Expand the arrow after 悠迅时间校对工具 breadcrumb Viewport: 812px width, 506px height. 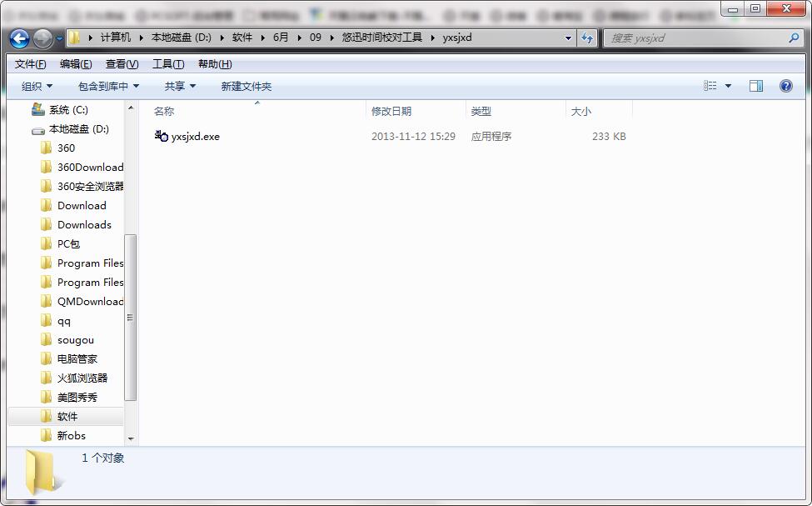[432, 38]
